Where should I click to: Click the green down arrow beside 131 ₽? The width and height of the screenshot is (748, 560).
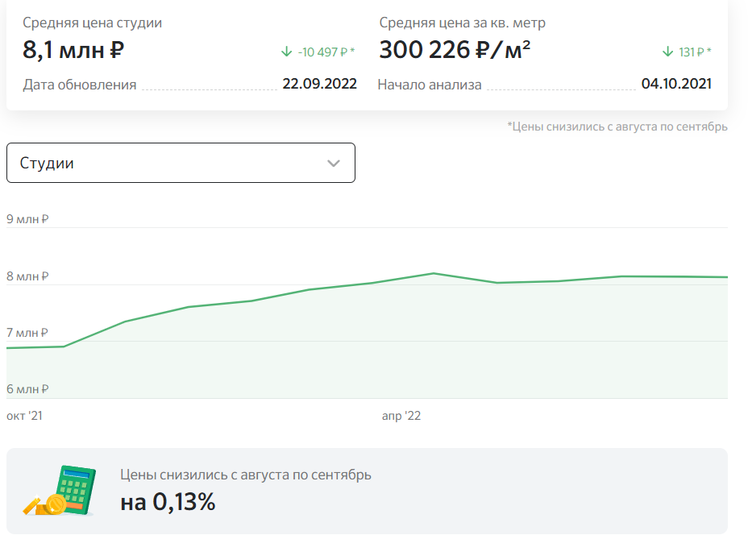pyautogui.click(x=667, y=52)
